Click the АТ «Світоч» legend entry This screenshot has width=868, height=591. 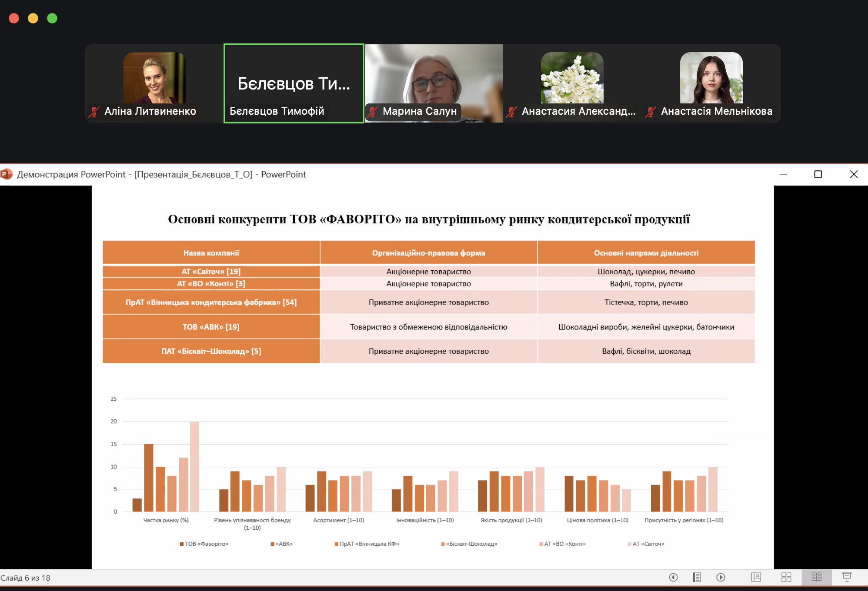click(x=646, y=544)
